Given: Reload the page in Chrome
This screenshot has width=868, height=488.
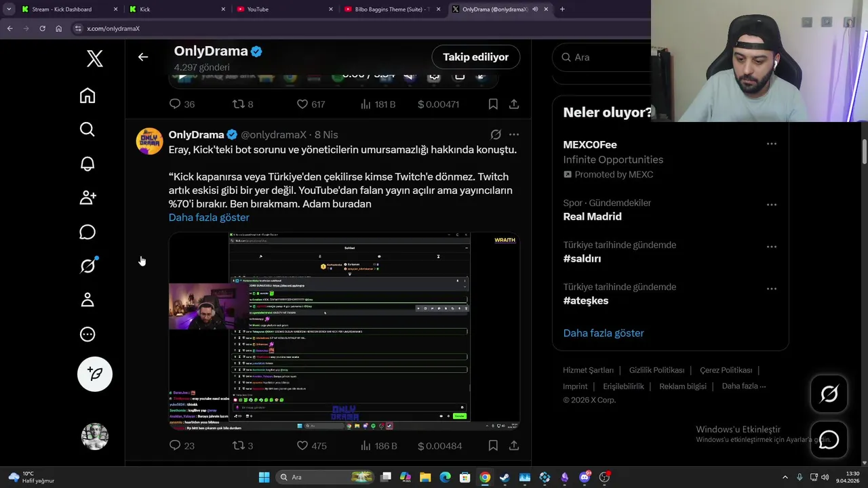Looking at the screenshot, I should tap(42, 28).
